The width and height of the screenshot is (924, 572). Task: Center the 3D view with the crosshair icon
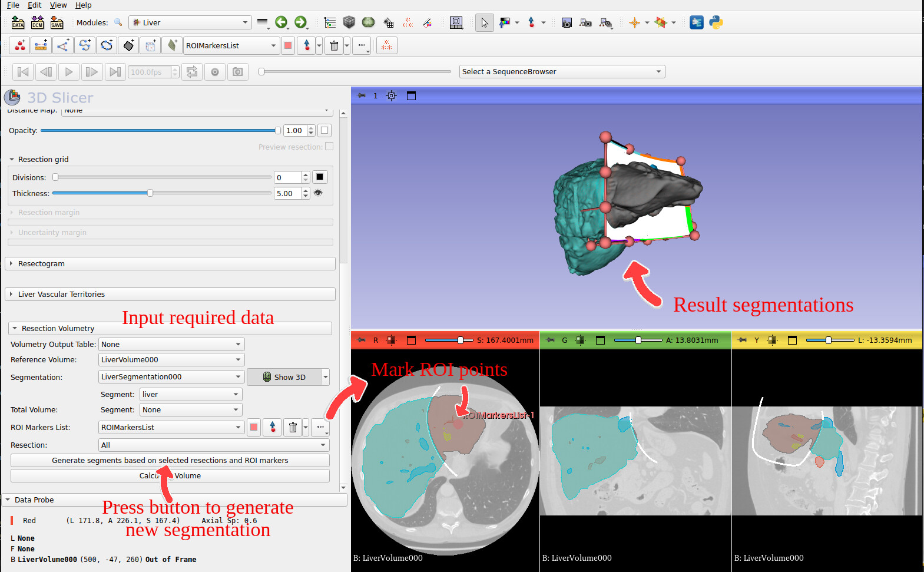(x=392, y=95)
